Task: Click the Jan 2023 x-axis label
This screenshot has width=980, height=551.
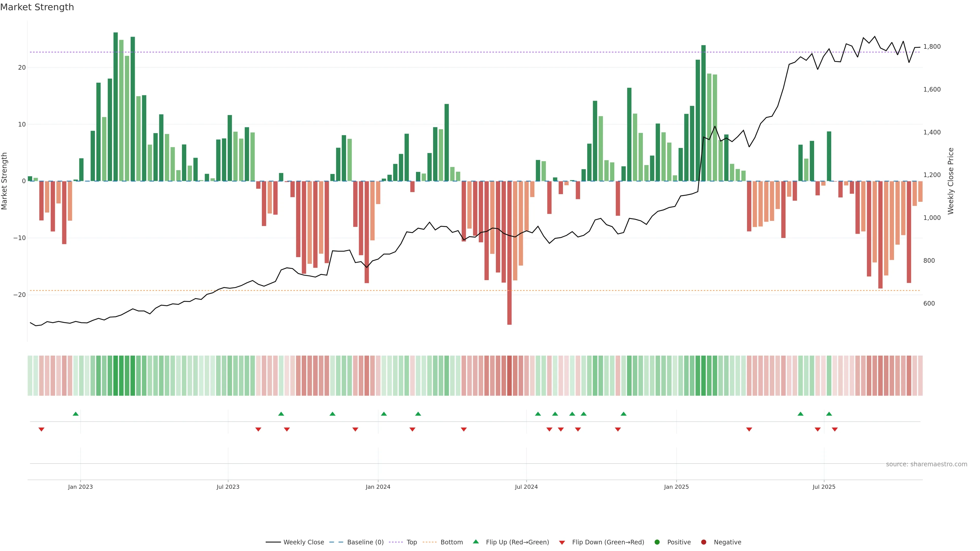Action: [x=80, y=487]
